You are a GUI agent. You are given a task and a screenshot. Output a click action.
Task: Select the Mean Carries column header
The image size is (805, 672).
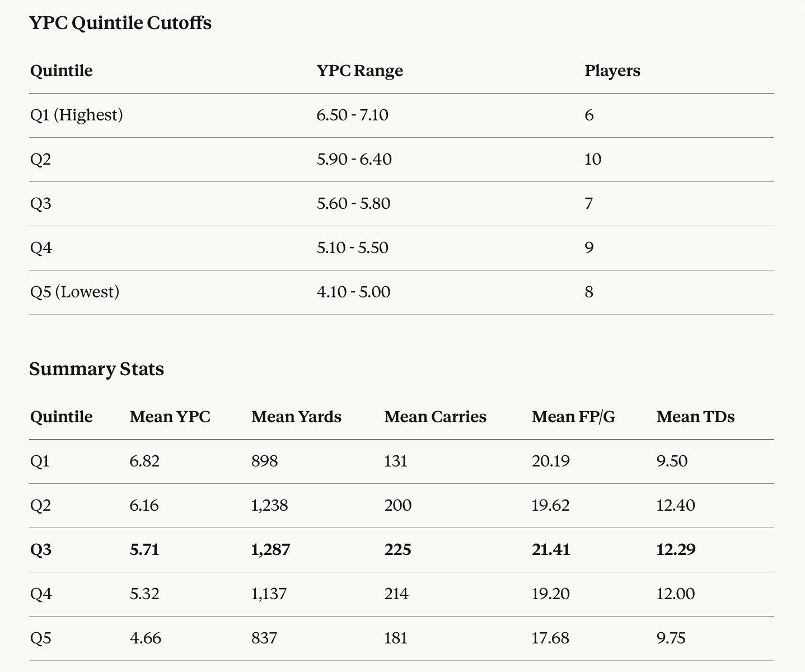(x=435, y=417)
